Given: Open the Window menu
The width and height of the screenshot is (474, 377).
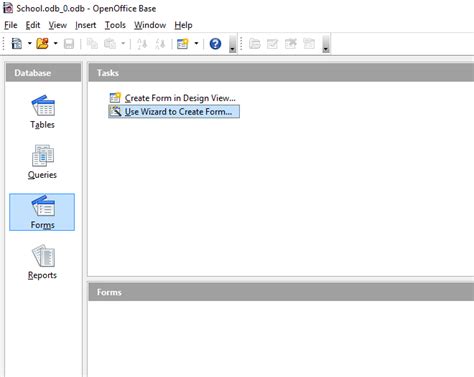Looking at the screenshot, I should 150,25.
